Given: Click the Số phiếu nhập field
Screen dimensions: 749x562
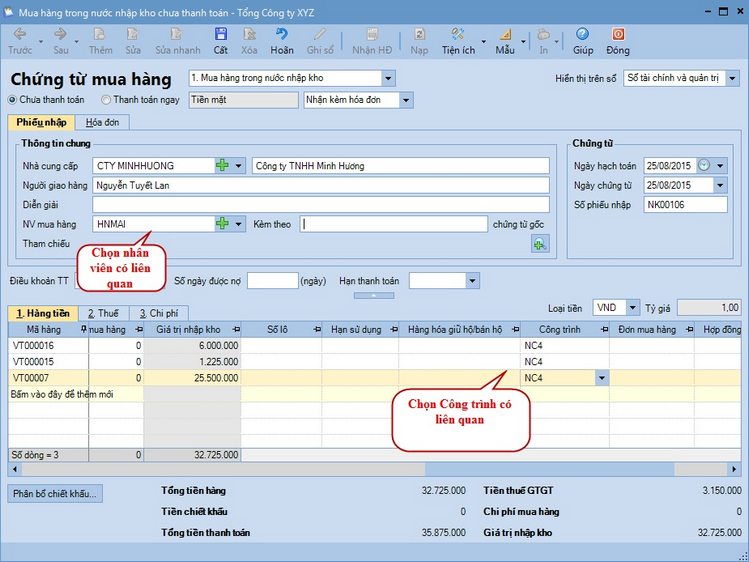Looking at the screenshot, I should click(685, 205).
